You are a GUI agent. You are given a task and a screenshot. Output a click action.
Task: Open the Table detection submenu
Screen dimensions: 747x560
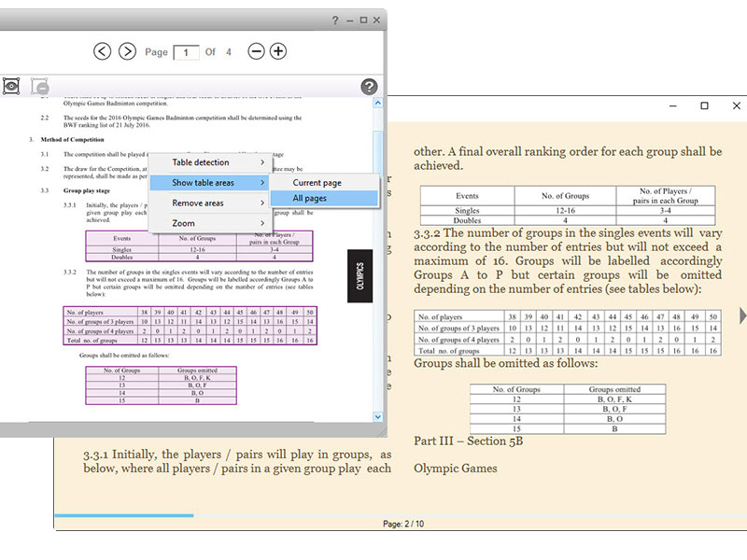209,162
